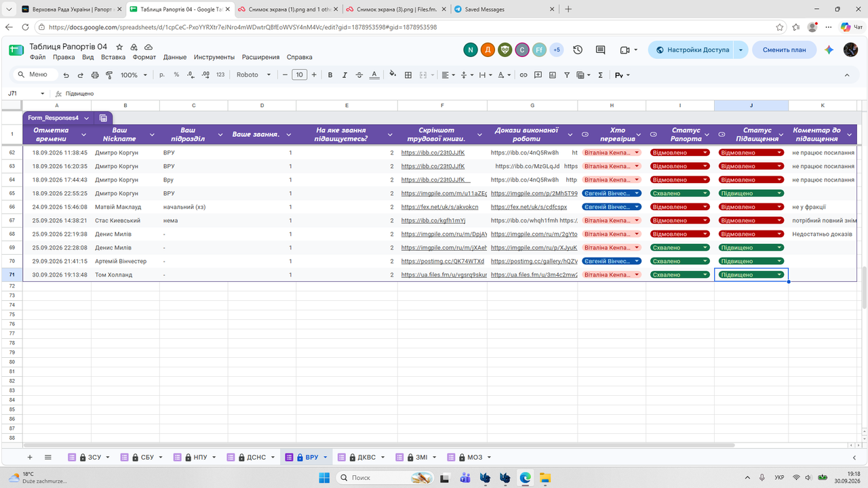
Task: Open Microsoft Edge from the taskbar
Action: (x=524, y=478)
